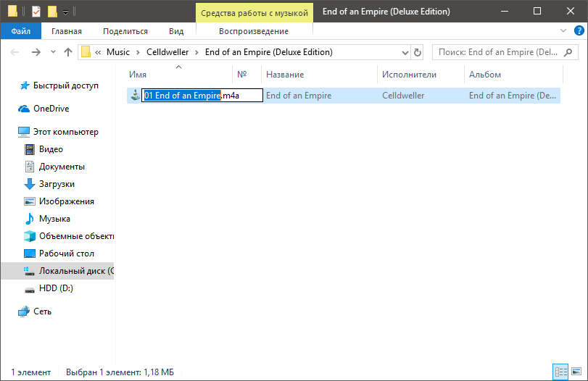The image size is (588, 381).
Task: Switch to details view in the status bar
Action: click(x=560, y=372)
